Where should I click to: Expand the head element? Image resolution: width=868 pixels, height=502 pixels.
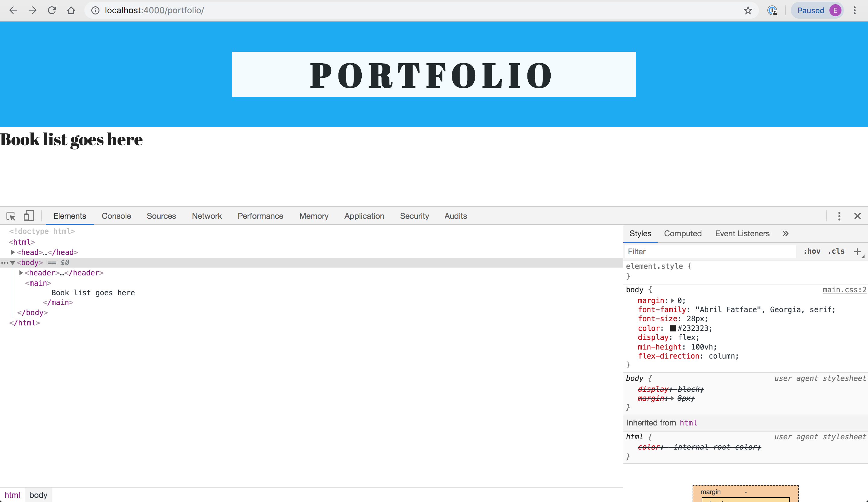pos(13,252)
